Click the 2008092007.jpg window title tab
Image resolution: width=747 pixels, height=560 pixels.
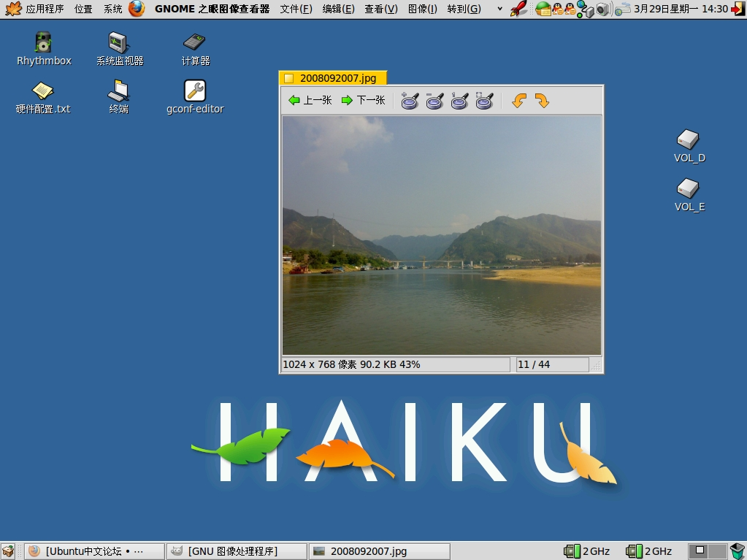(x=332, y=77)
